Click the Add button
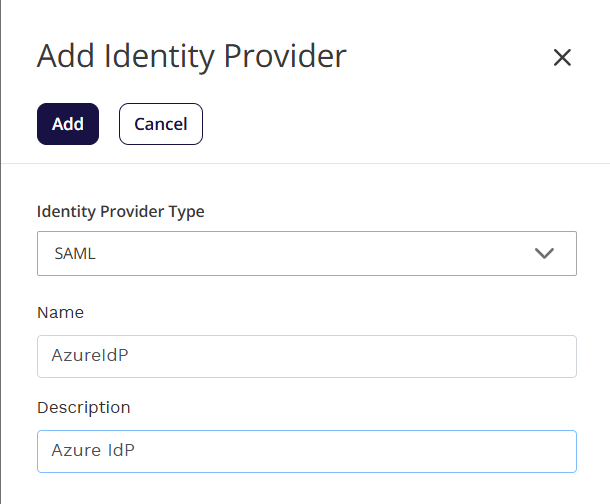This screenshot has height=504, width=610. (68, 124)
